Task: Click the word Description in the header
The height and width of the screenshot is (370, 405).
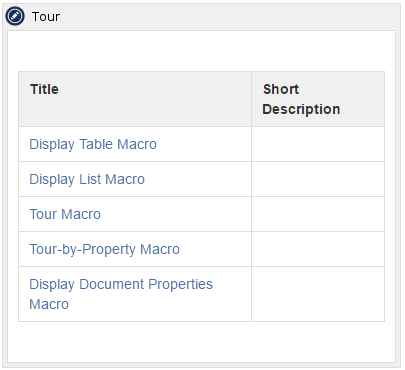Action: click(x=301, y=109)
